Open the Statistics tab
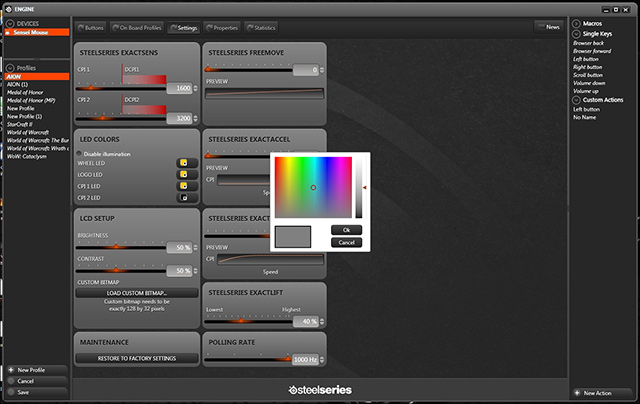This screenshot has width=640, height=404. (x=261, y=28)
